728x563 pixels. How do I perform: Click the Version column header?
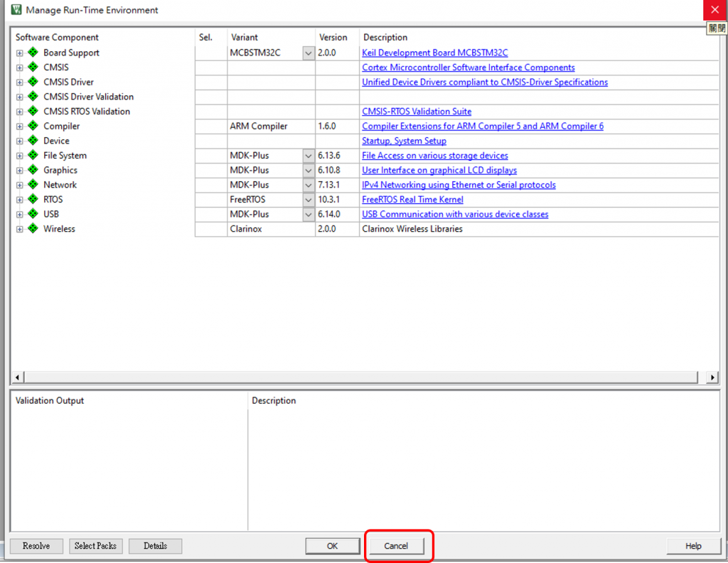[333, 37]
